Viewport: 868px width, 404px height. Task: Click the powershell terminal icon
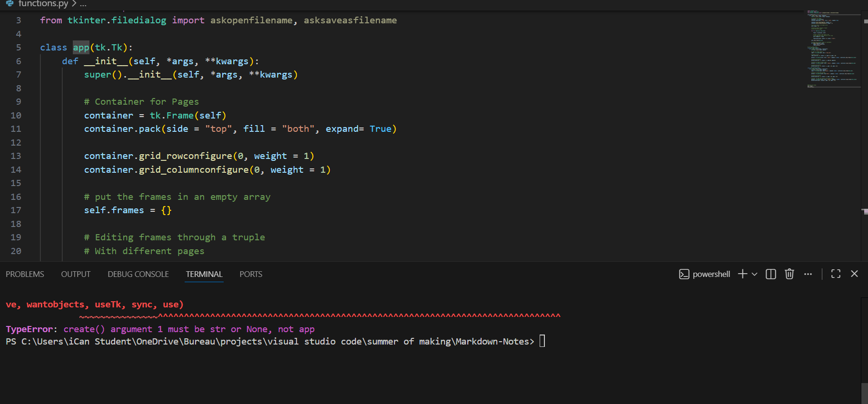[684, 274]
